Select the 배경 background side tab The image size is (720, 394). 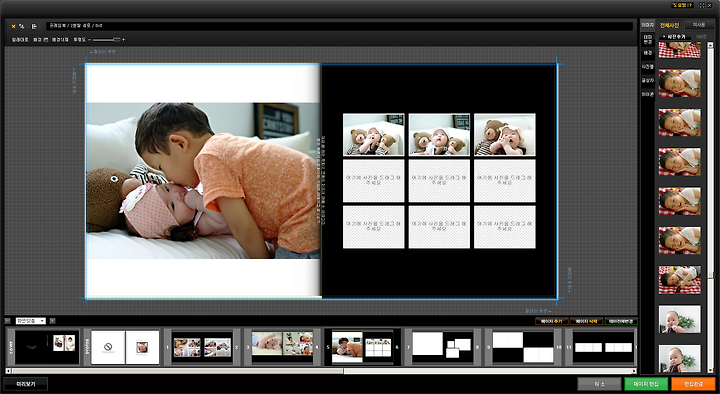click(647, 53)
